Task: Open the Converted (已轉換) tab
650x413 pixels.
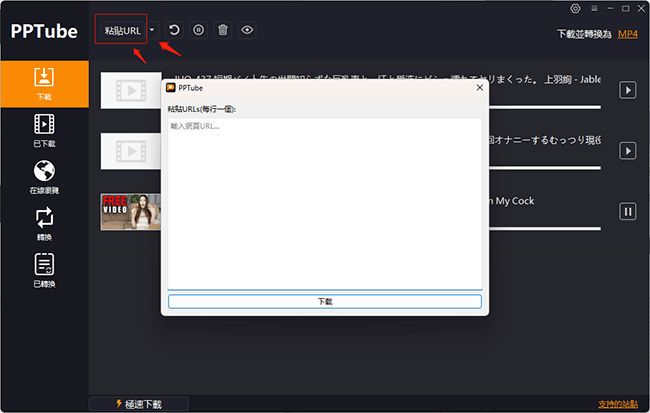Action: [x=44, y=271]
